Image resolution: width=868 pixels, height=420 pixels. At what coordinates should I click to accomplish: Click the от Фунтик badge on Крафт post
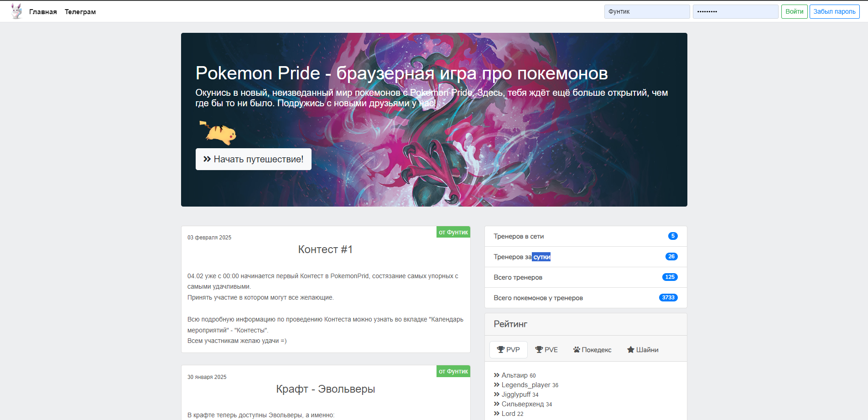tap(453, 371)
